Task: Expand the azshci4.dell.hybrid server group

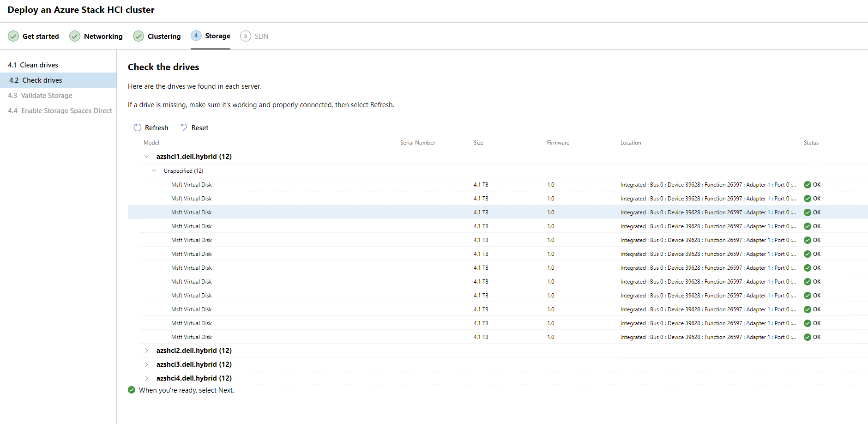Action: tap(147, 378)
